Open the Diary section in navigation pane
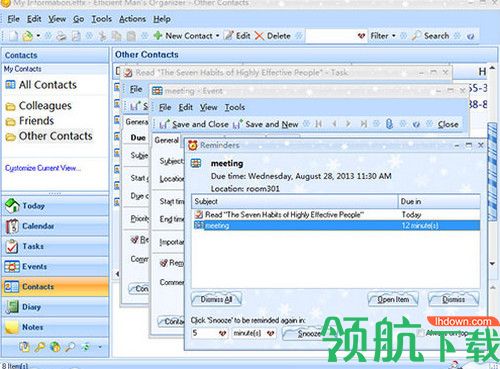Viewport: 500px width, 369px height. pyautogui.click(x=55, y=307)
